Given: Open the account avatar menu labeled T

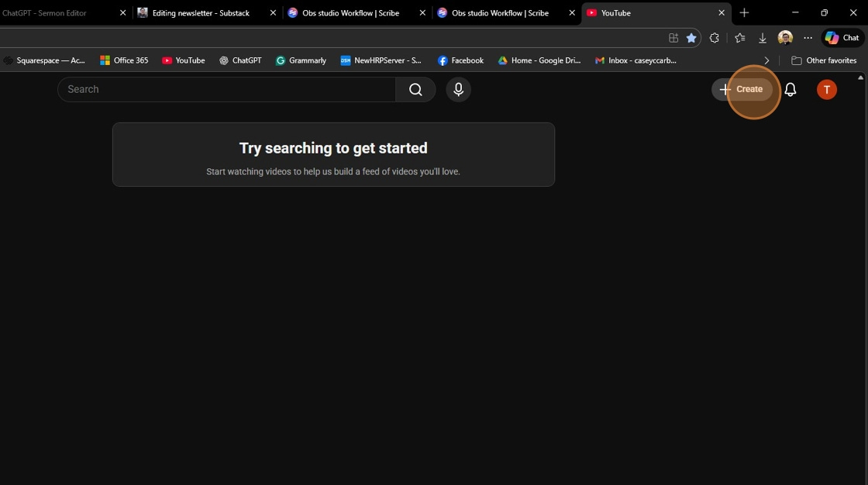Looking at the screenshot, I should click(826, 90).
